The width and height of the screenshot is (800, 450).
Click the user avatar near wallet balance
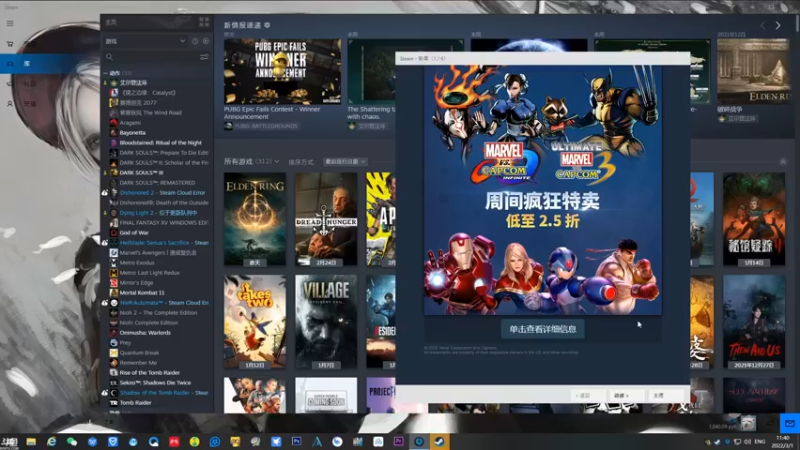[x=748, y=423]
